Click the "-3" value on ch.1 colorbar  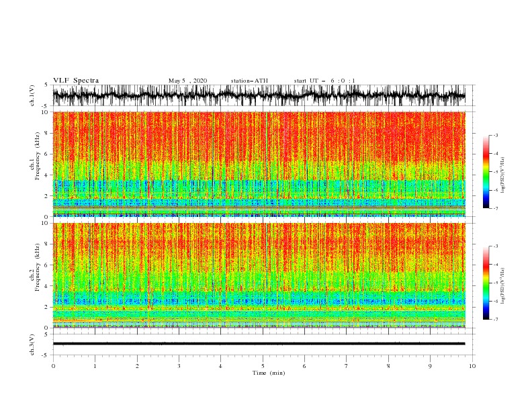(x=495, y=135)
